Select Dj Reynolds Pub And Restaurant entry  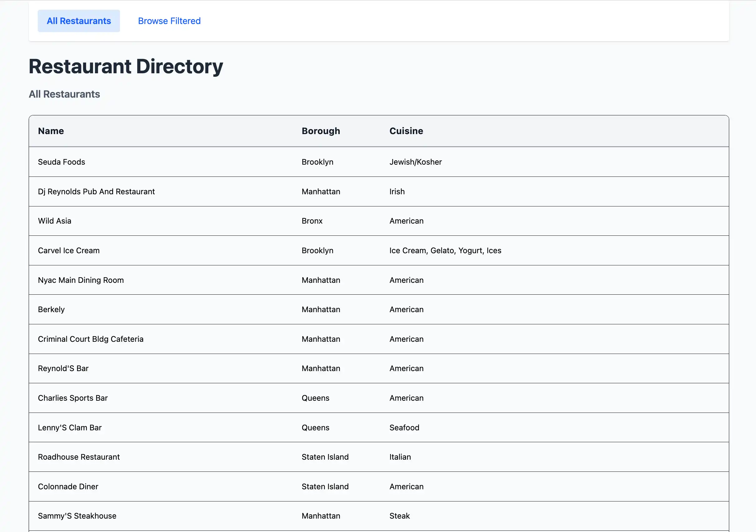(x=96, y=191)
